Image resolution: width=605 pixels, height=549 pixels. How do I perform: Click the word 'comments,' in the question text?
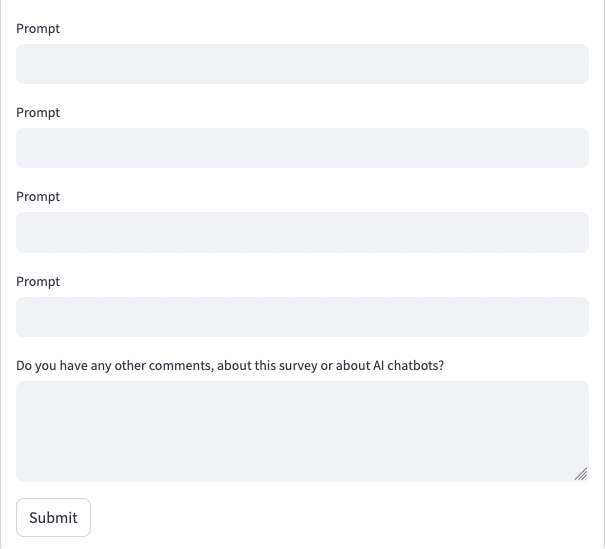(181, 366)
